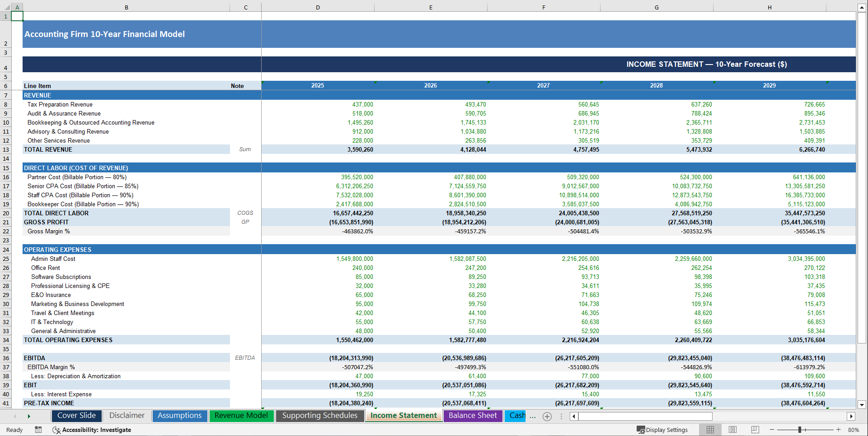Add a new worksheet with the plus icon
Screen dimensions: 868x436
[547, 416]
